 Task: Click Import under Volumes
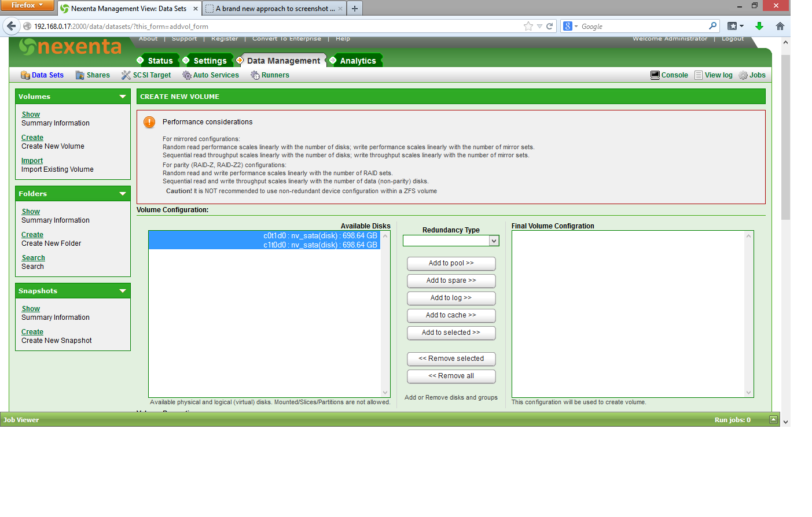32,161
